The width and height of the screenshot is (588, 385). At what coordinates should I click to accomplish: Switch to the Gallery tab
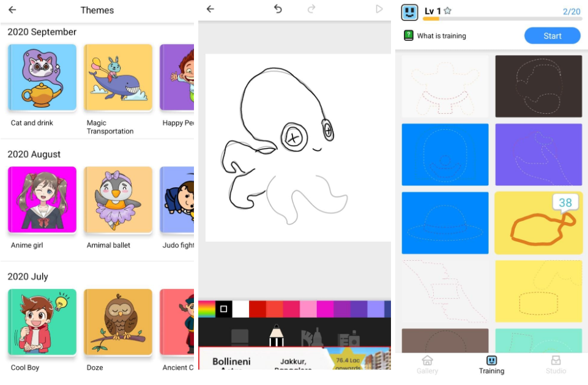pos(427,364)
